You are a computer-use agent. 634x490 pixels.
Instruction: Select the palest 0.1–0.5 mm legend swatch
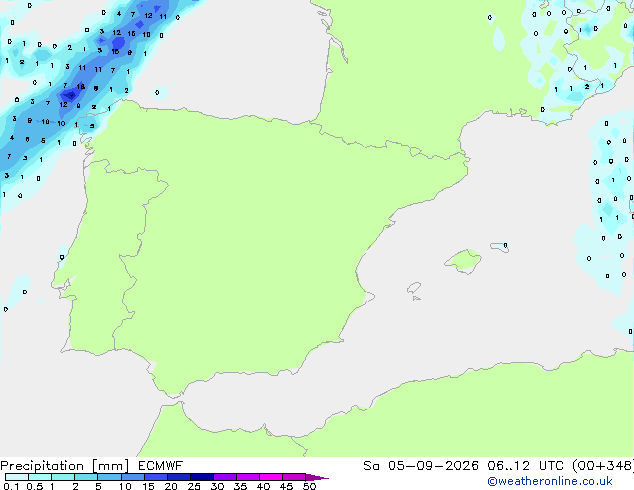(17, 477)
